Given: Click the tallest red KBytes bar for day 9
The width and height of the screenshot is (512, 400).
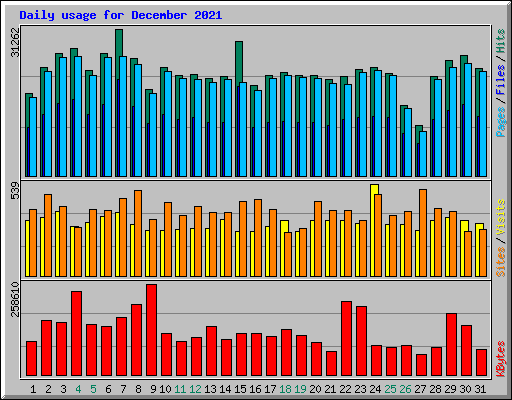Looking at the screenshot, I should [151, 330].
